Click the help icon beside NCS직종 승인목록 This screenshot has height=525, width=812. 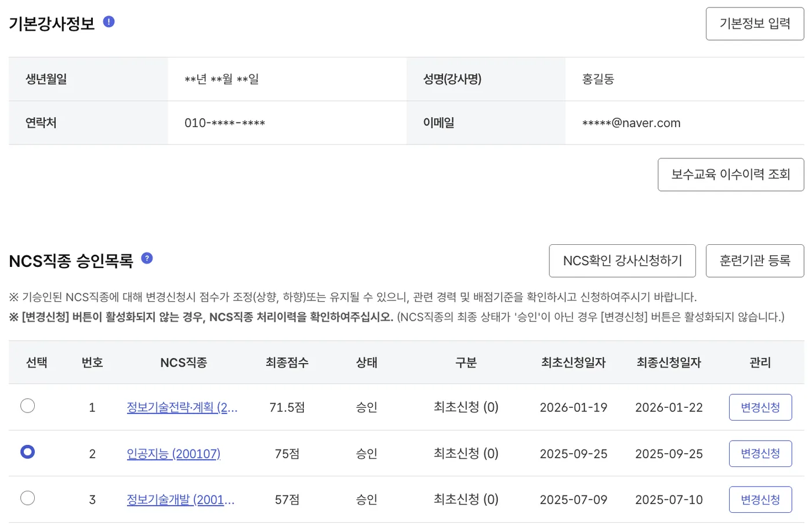click(x=147, y=258)
